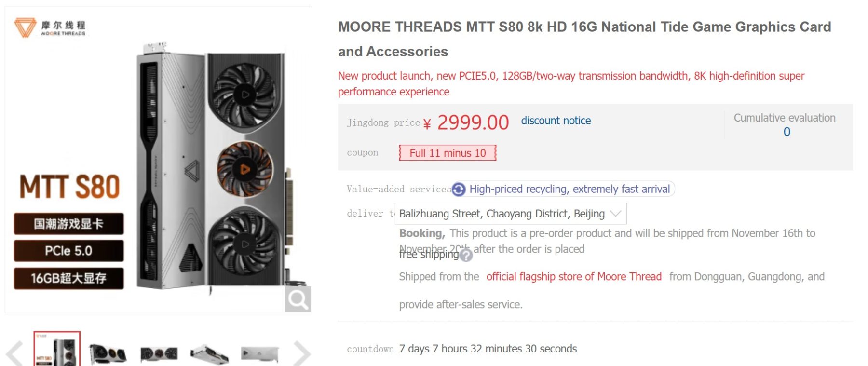The width and height of the screenshot is (868, 366).
Task: Click the Moore Threads logo on image
Action: point(50,27)
